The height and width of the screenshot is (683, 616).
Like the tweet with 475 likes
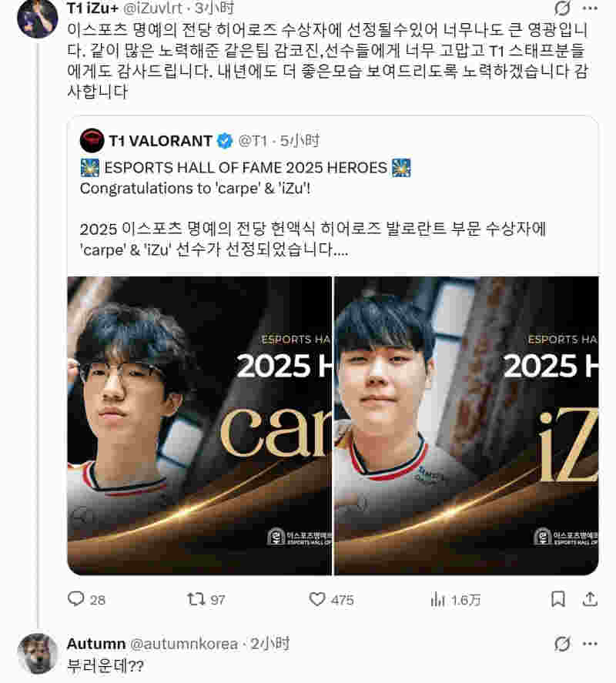[331, 599]
